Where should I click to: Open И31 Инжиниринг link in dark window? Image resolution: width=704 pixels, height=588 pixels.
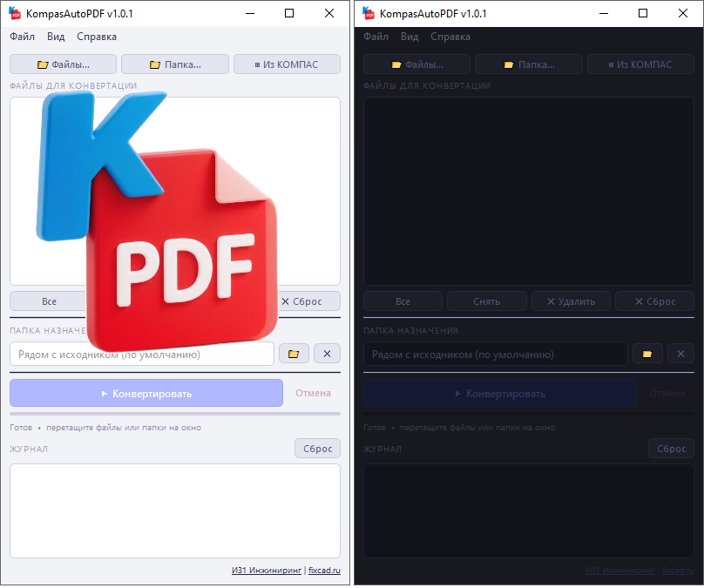(x=620, y=570)
